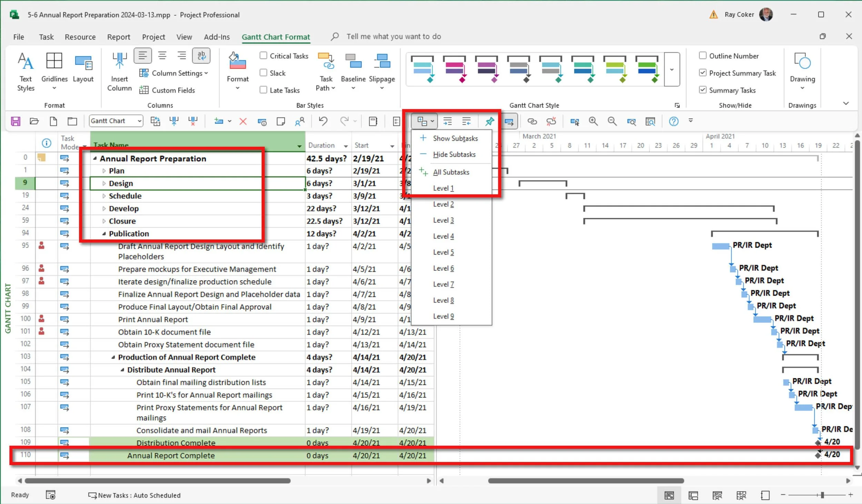Expand the Develop summary task
862x504 pixels.
(104, 209)
